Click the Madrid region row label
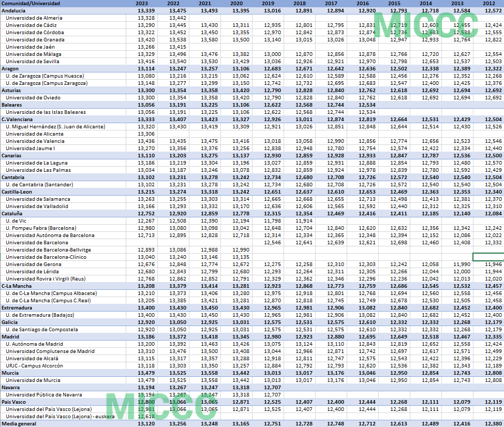 (x=10, y=336)
